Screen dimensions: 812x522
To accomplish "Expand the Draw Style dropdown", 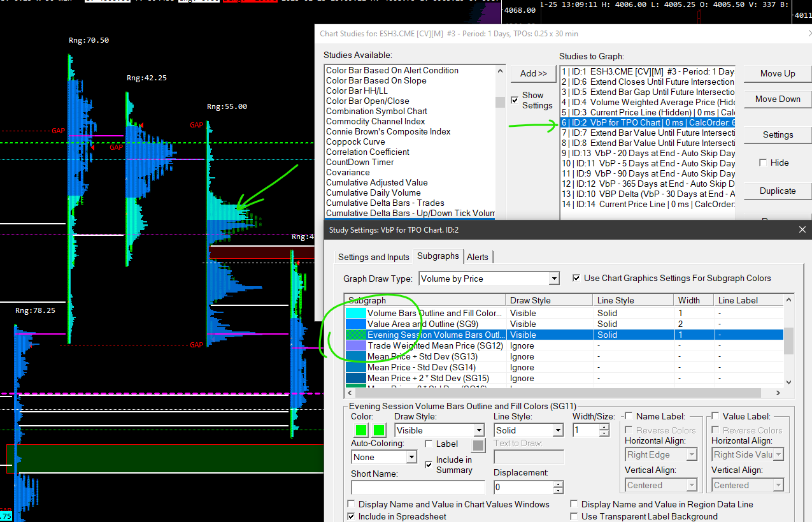I will click(x=479, y=431).
